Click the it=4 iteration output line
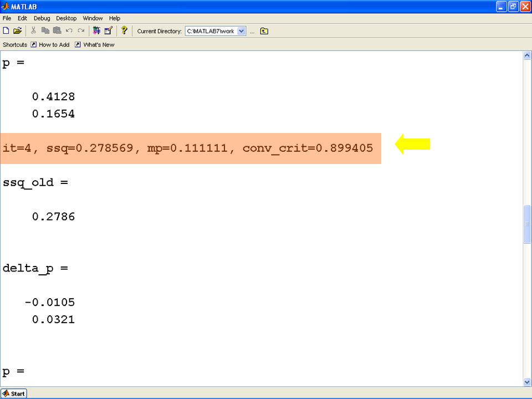The height and width of the screenshot is (399, 532). pyautogui.click(x=188, y=149)
